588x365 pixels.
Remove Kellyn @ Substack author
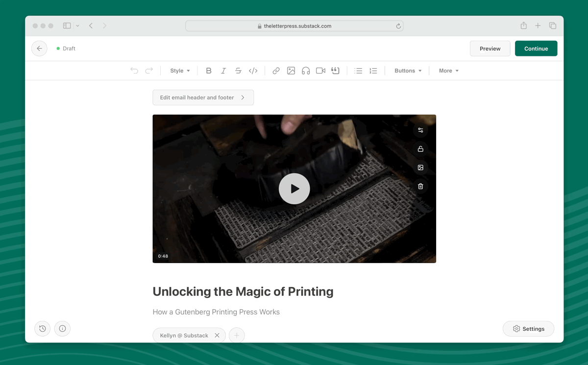(x=217, y=336)
